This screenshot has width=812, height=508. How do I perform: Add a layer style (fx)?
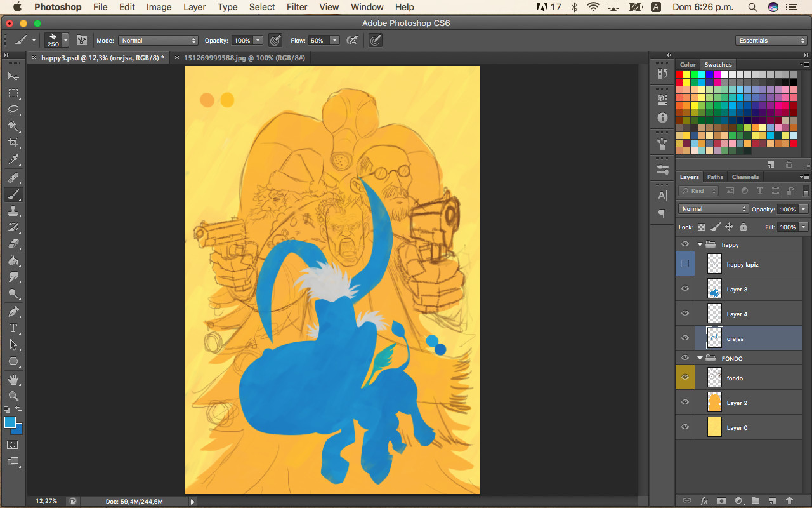(704, 501)
